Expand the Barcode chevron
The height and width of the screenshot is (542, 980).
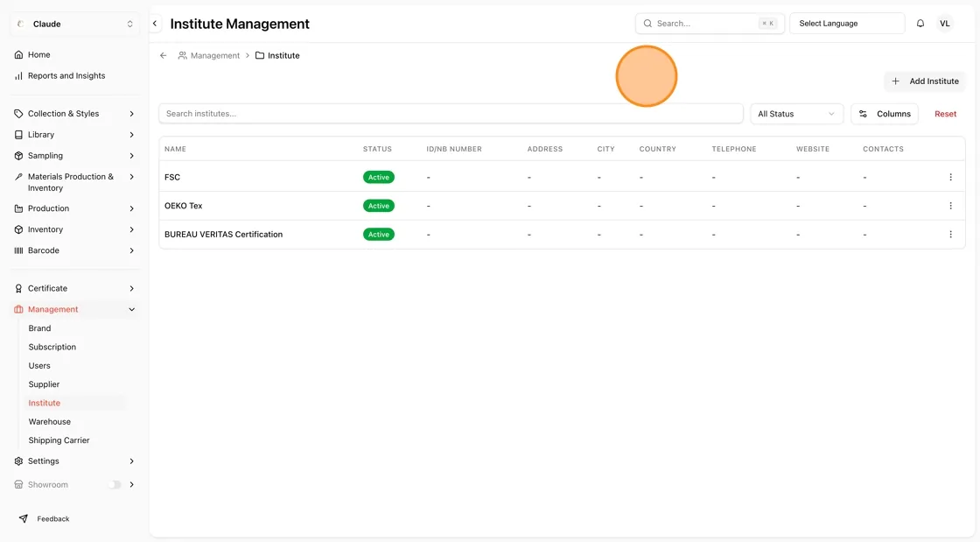coord(131,250)
